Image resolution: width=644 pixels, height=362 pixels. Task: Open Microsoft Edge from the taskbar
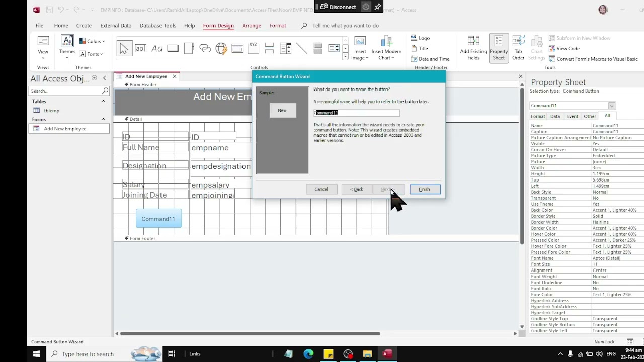(308, 354)
